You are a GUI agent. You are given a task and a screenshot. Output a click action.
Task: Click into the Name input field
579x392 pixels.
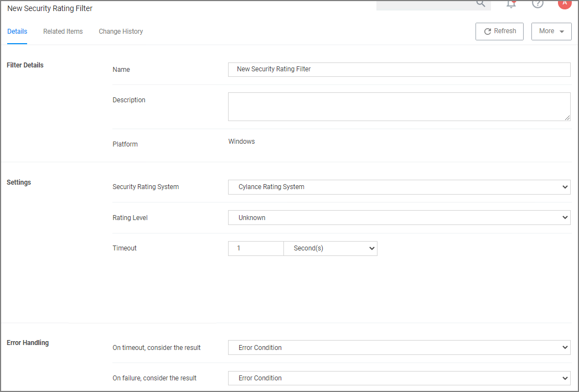click(399, 70)
